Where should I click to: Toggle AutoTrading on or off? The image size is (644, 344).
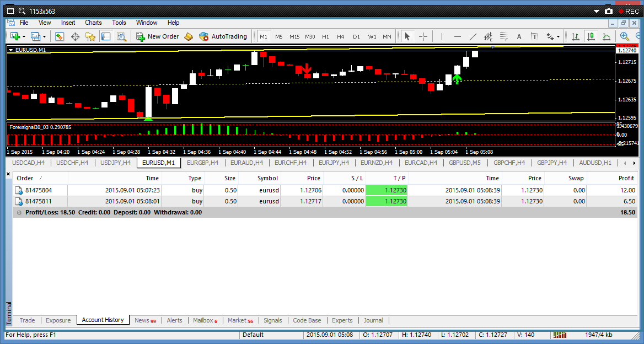[223, 36]
